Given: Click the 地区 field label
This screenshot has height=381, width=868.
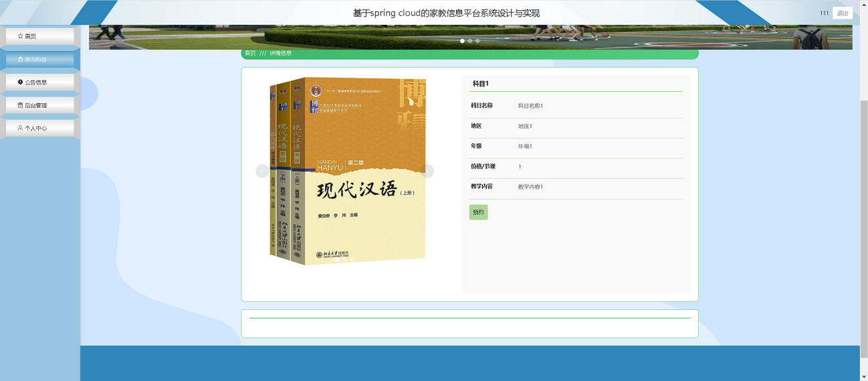Looking at the screenshot, I should [x=476, y=125].
